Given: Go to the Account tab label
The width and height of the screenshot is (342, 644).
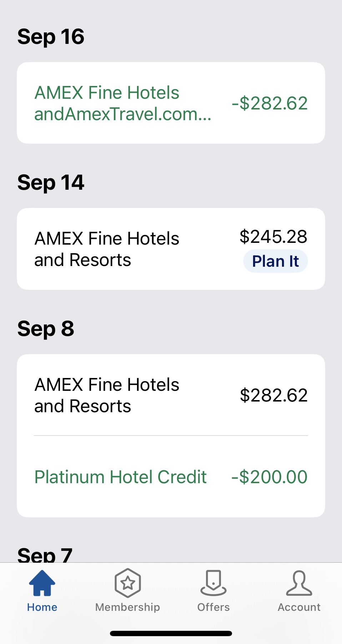Looking at the screenshot, I should [x=299, y=607].
